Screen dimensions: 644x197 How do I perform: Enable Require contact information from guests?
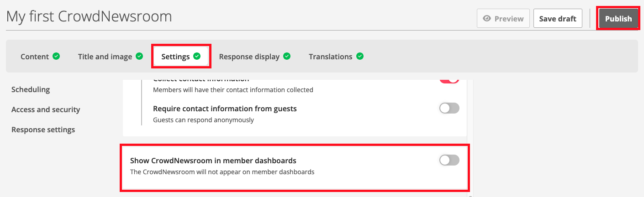(x=449, y=109)
